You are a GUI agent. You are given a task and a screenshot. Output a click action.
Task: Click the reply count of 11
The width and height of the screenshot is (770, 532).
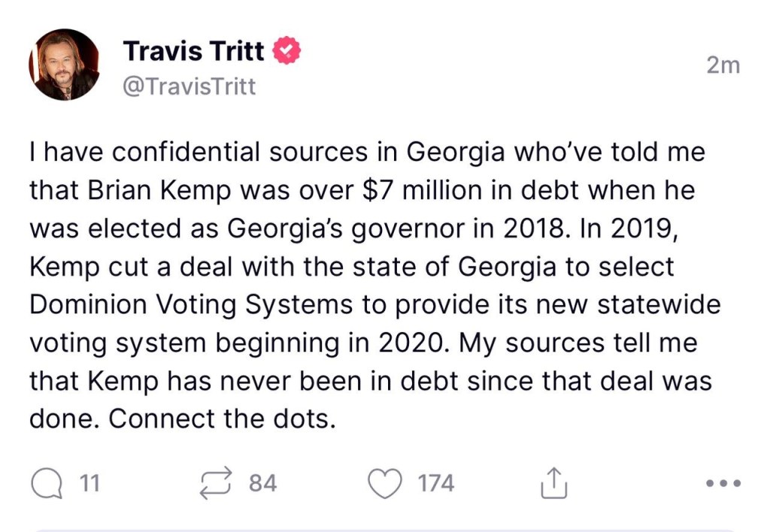(x=89, y=482)
